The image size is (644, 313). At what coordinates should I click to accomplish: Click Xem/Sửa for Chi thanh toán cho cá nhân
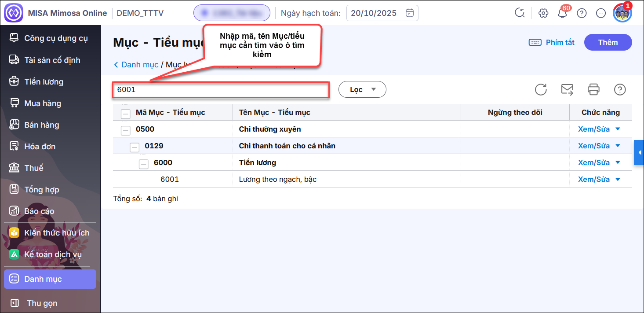594,146
